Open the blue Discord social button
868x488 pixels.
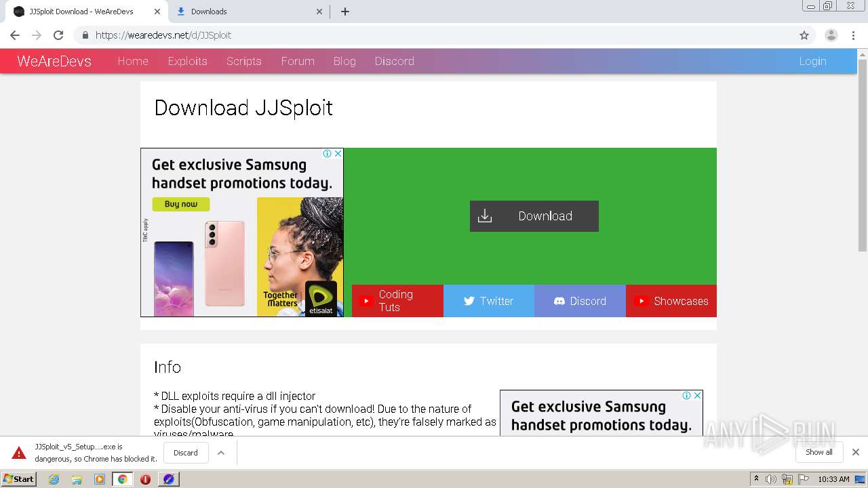[580, 301]
